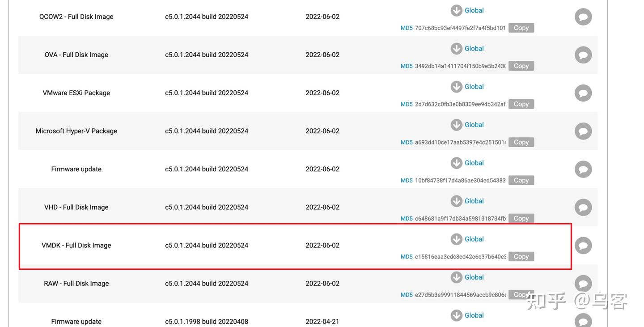The width and height of the screenshot is (644, 327).
Task: Open comment bubble for VMware ESXi Package
Action: [583, 93]
